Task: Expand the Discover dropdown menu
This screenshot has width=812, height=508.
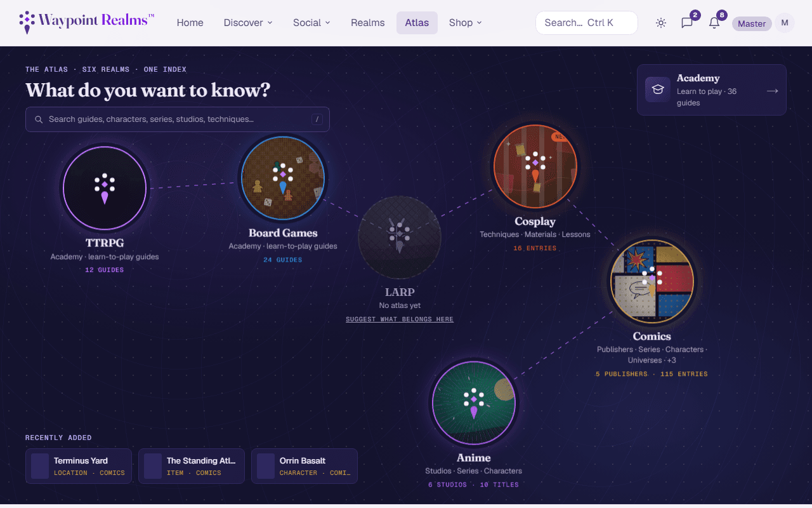Action: [x=248, y=23]
